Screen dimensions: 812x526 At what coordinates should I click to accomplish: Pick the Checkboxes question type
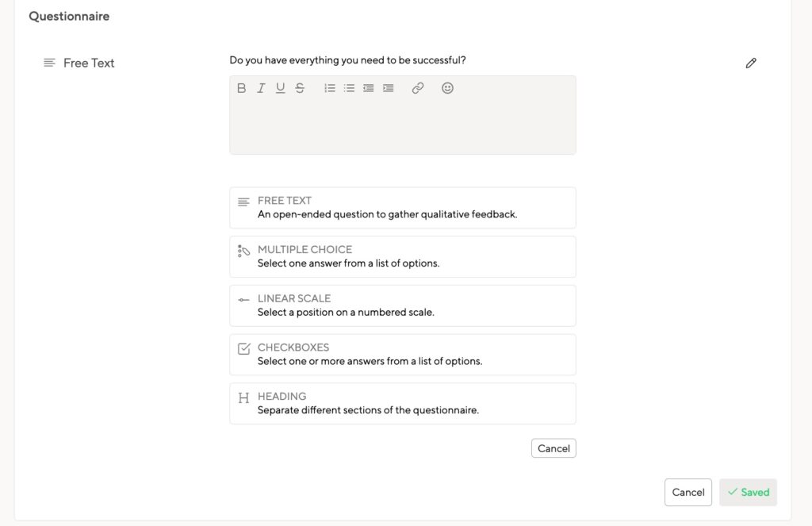(x=402, y=355)
